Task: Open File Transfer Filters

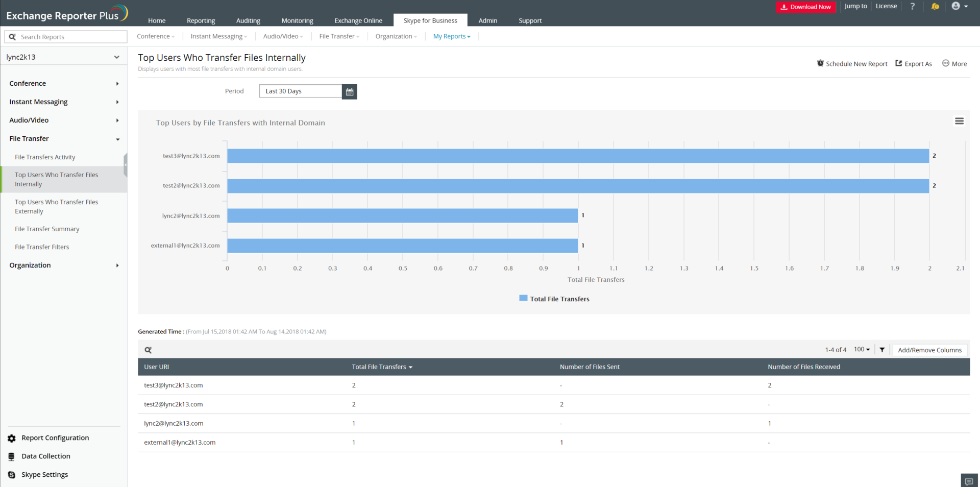Action: point(42,247)
